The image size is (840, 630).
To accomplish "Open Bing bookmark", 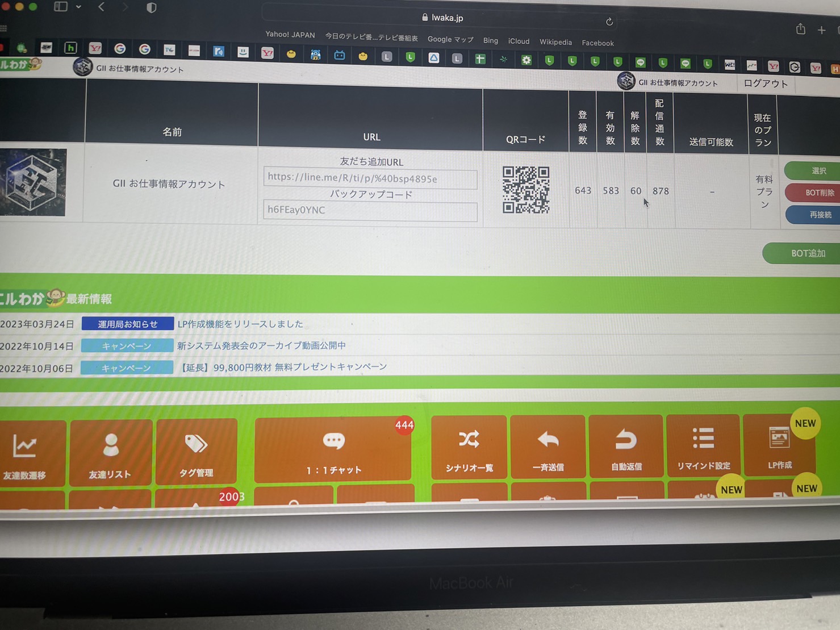I will [491, 40].
